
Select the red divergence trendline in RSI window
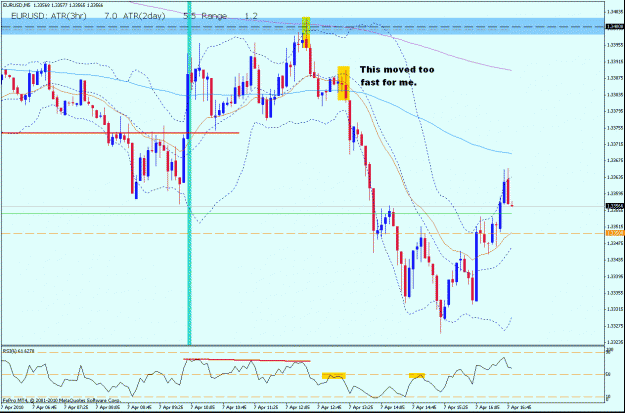click(246, 360)
